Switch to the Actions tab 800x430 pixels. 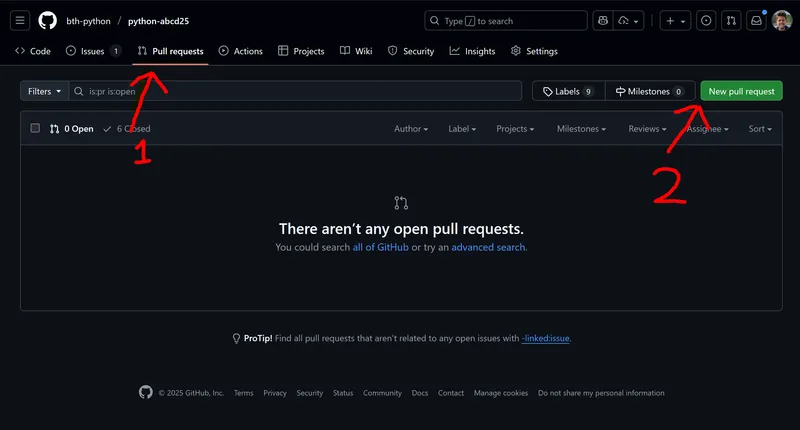coord(240,51)
